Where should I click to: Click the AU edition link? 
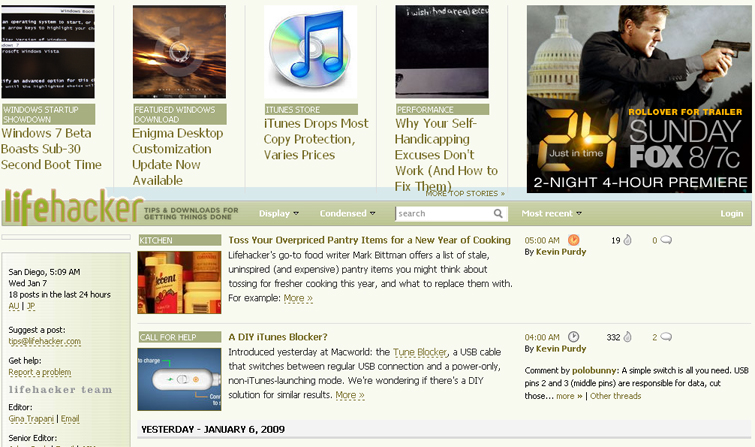pos(13,306)
